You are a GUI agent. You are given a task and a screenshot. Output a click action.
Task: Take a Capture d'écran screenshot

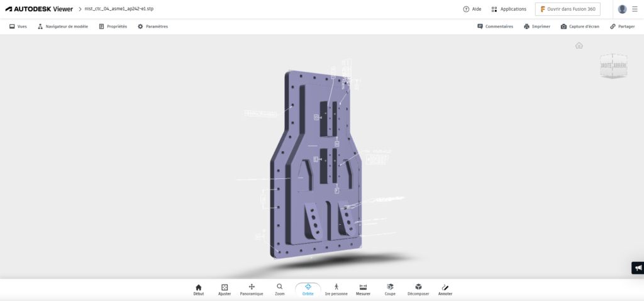pyautogui.click(x=579, y=26)
